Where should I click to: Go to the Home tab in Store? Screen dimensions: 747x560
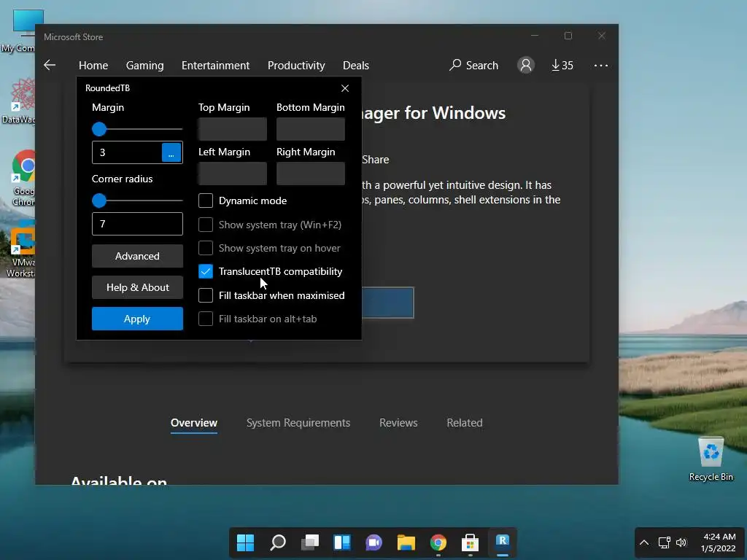click(93, 65)
